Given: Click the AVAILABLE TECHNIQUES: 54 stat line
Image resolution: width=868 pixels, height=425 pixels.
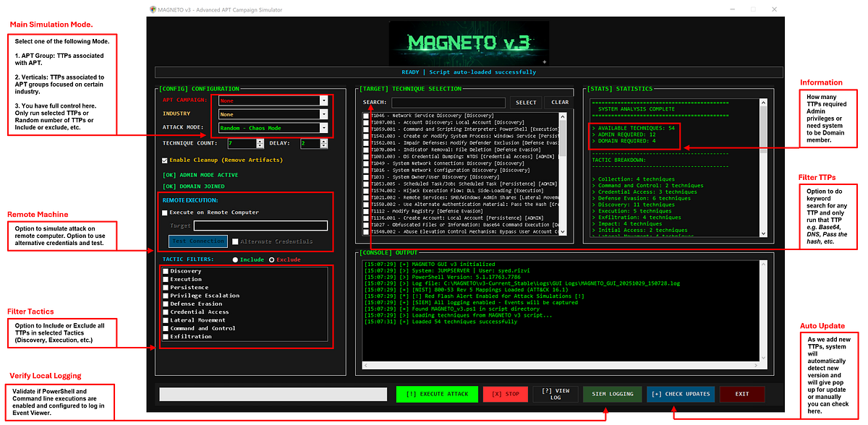Looking at the screenshot, I should (632, 127).
